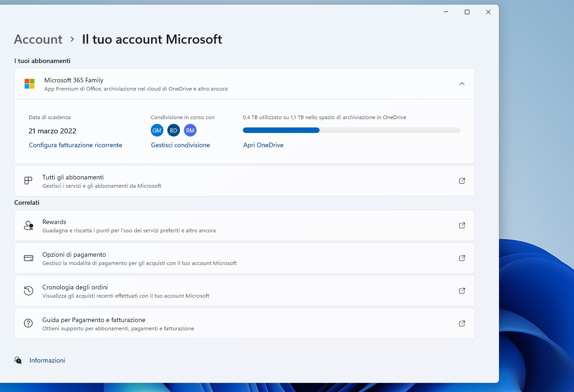Close the Settings window

[x=488, y=12]
